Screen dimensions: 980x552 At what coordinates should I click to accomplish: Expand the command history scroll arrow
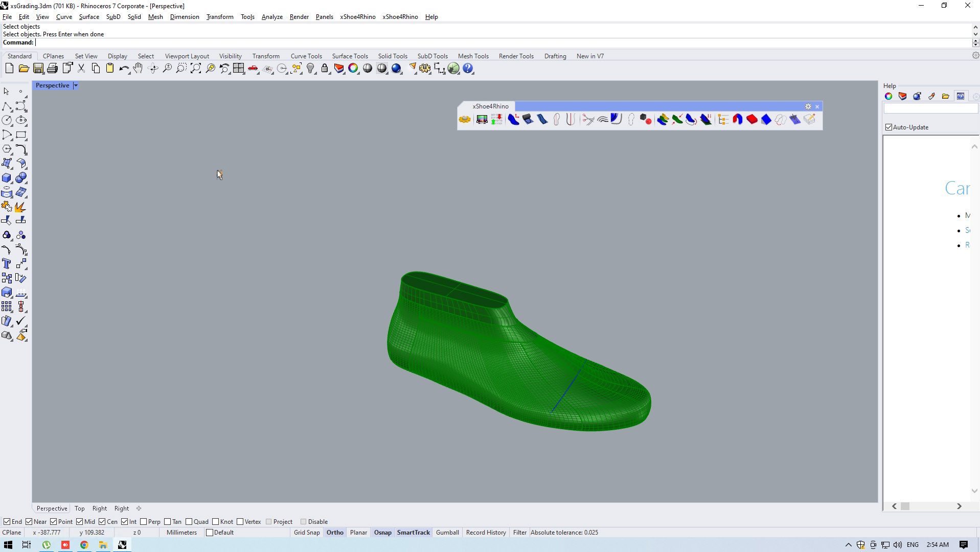[x=975, y=42]
